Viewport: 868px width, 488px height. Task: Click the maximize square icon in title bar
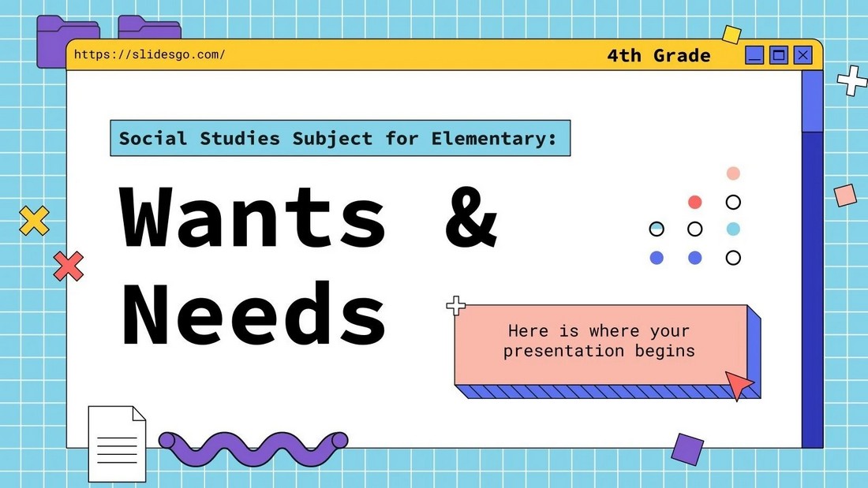pyautogui.click(x=778, y=55)
